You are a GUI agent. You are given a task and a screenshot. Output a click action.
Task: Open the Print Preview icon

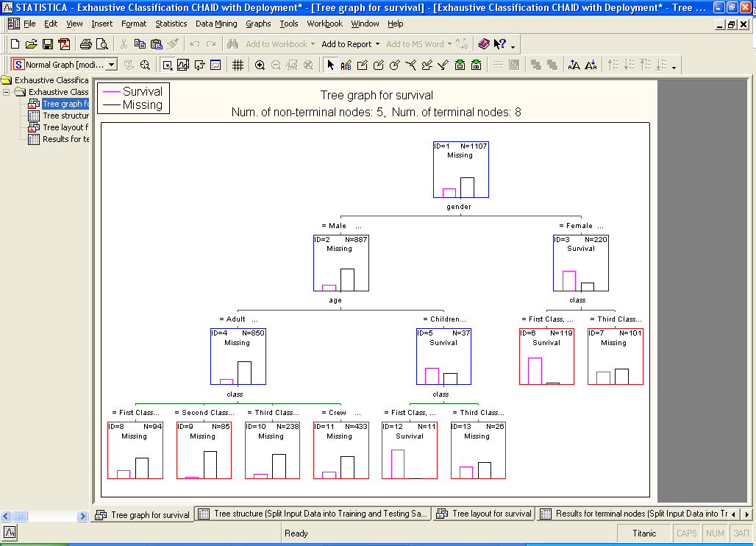[x=101, y=44]
